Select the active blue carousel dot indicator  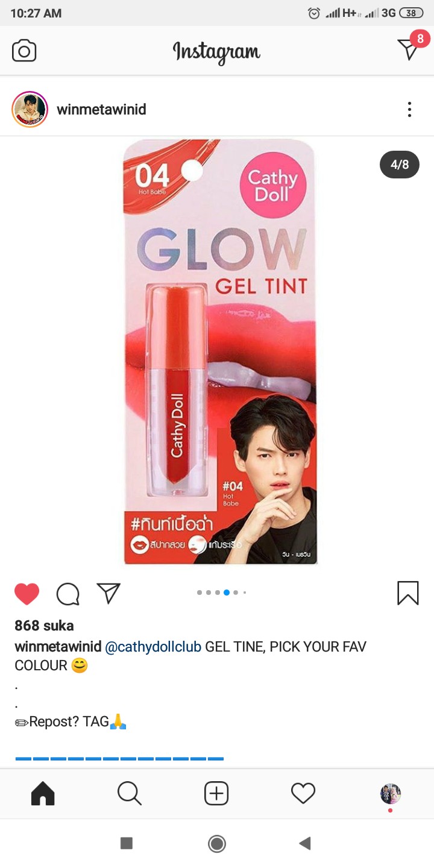(x=227, y=593)
